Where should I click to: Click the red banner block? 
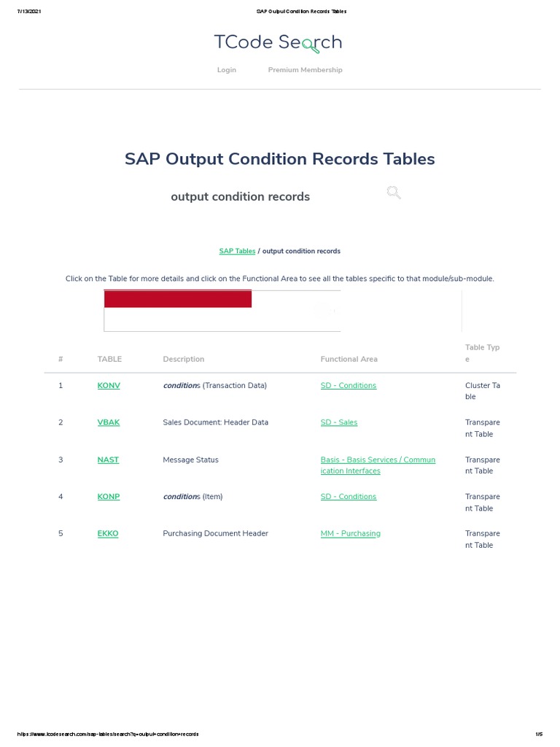178,299
